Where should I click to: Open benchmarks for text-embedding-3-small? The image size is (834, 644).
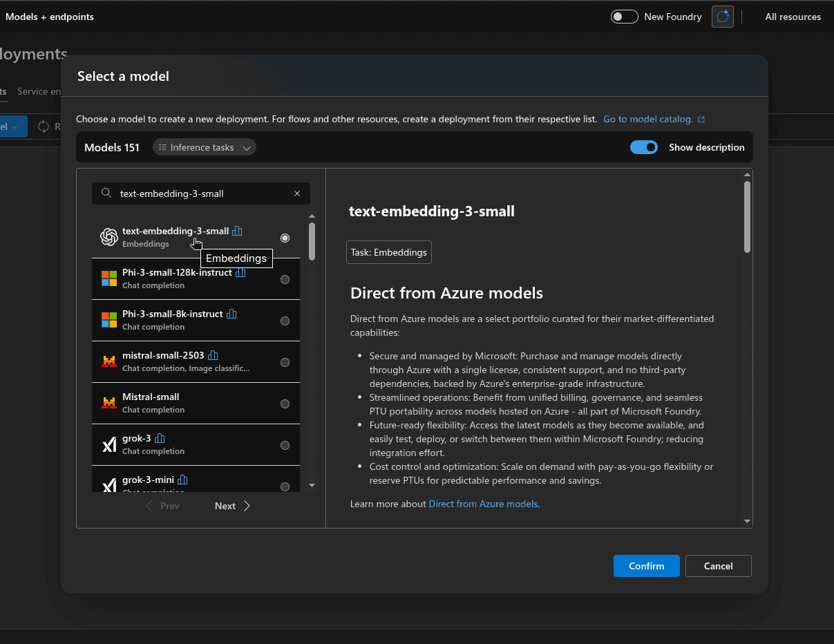click(x=237, y=231)
